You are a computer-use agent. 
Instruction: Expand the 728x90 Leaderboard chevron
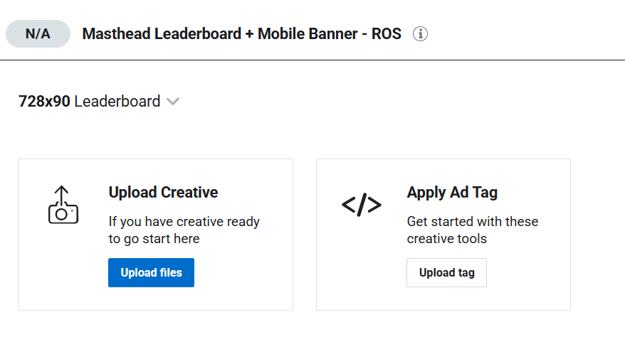(172, 102)
